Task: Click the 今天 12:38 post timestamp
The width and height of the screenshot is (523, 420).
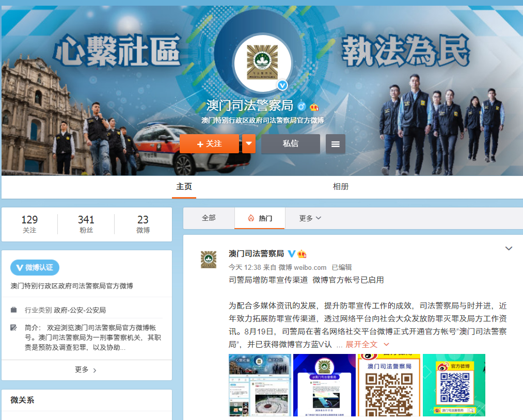Action: [245, 267]
